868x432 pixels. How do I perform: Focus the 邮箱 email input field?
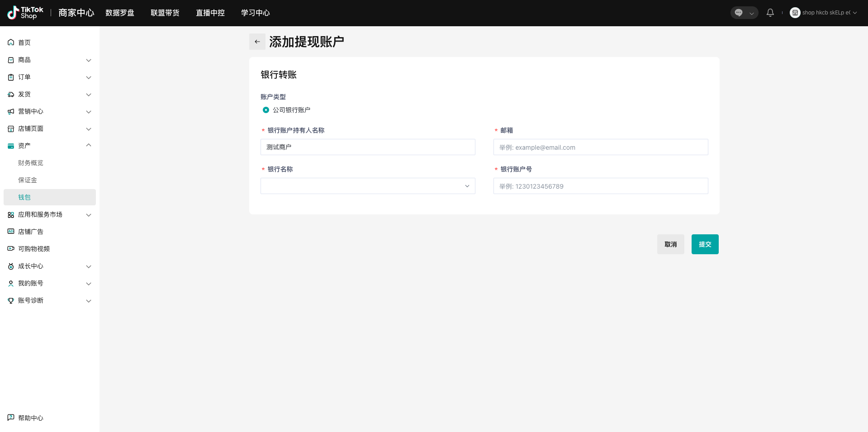(601, 147)
